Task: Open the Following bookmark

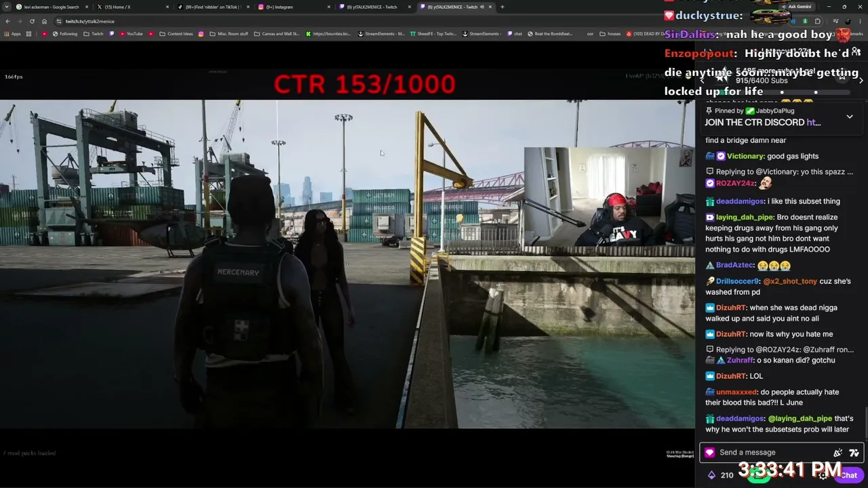Action: click(64, 34)
